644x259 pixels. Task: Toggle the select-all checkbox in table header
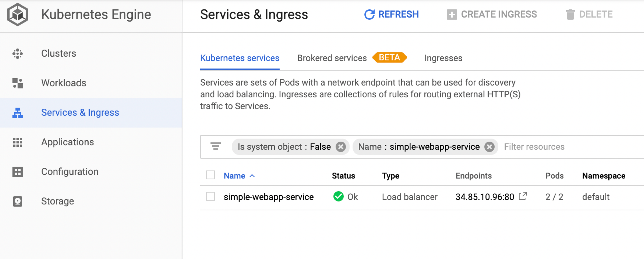point(211,175)
